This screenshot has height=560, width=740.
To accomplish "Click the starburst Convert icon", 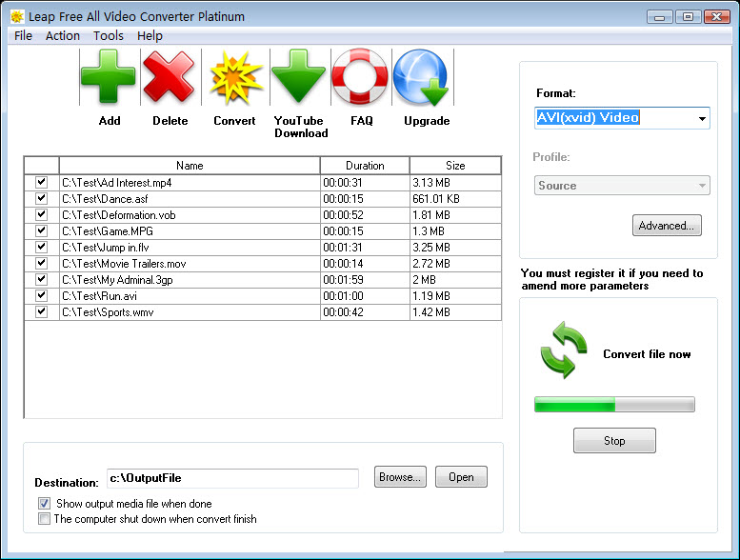I will click(x=235, y=77).
